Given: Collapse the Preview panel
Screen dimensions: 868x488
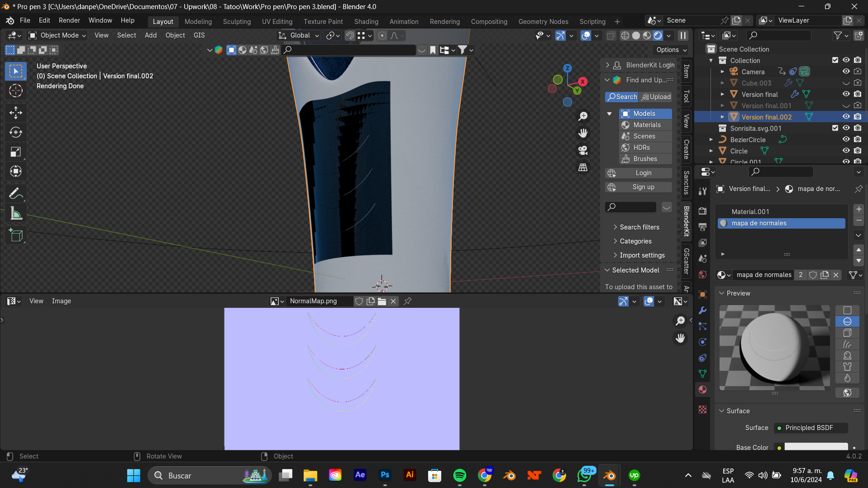Looking at the screenshot, I should click(738, 293).
